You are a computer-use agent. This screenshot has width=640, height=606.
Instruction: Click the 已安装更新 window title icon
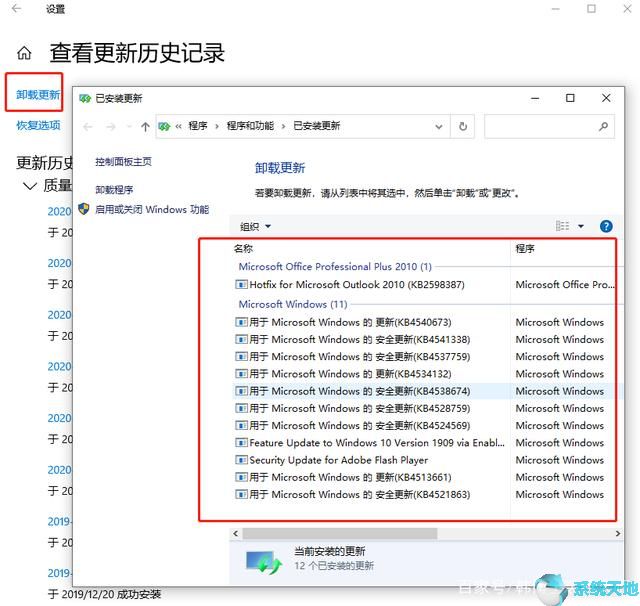[84, 98]
